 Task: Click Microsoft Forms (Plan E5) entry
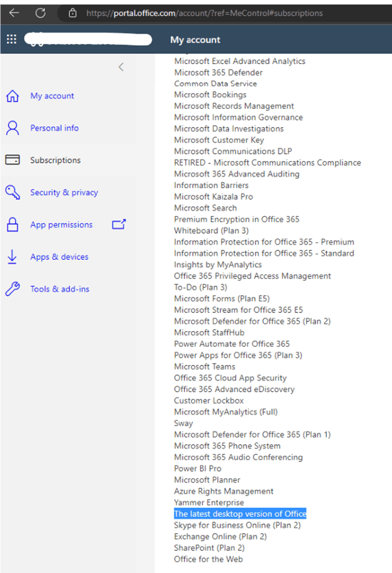point(222,298)
